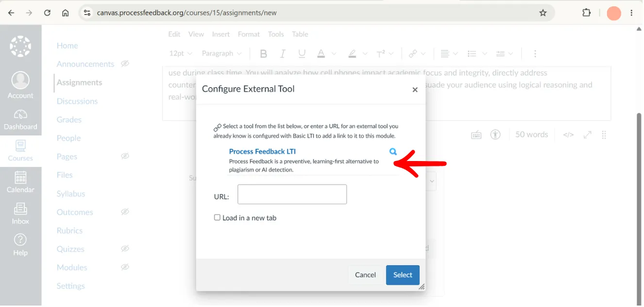The height and width of the screenshot is (307, 644).
Task: Click the magnifier icon beside Process Feedback LTI
Action: pyautogui.click(x=393, y=152)
